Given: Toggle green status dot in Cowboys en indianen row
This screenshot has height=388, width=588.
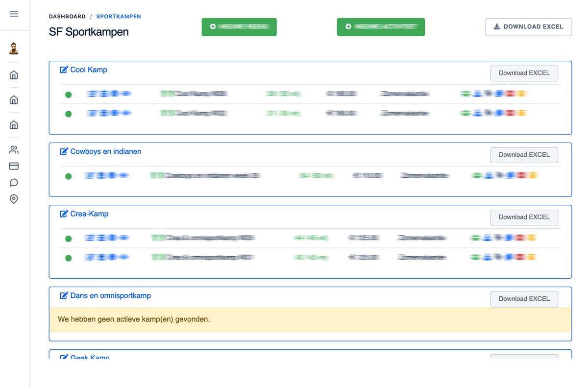Looking at the screenshot, I should pos(69,176).
